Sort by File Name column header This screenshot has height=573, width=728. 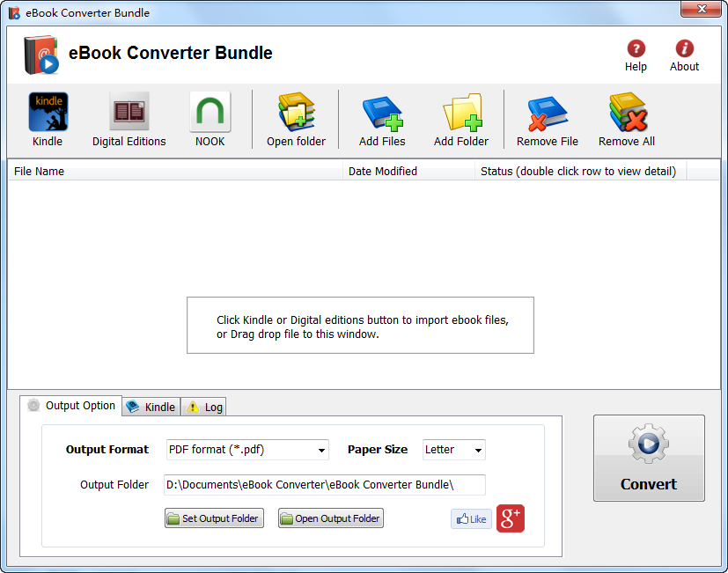pyautogui.click(x=175, y=171)
